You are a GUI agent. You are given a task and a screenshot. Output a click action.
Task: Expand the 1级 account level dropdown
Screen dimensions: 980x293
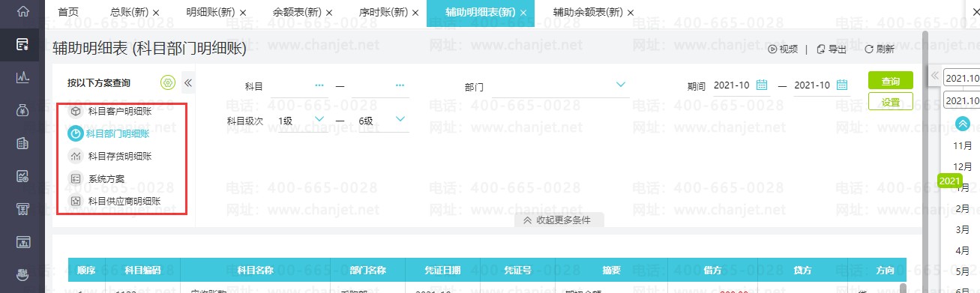coord(319,119)
